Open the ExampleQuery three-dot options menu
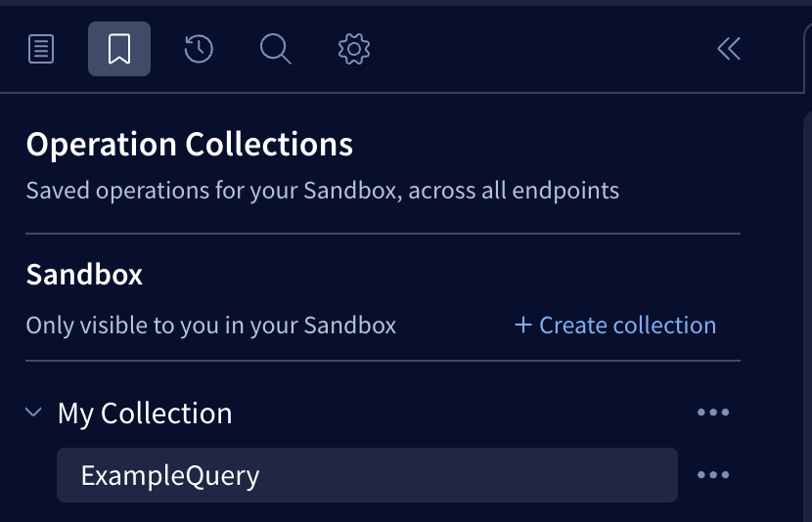 (x=713, y=475)
